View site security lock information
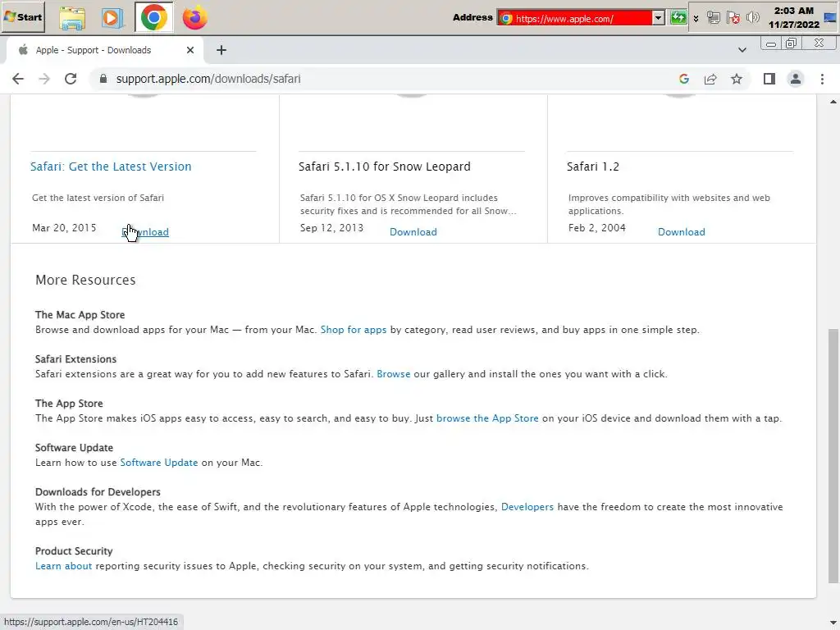 [103, 79]
